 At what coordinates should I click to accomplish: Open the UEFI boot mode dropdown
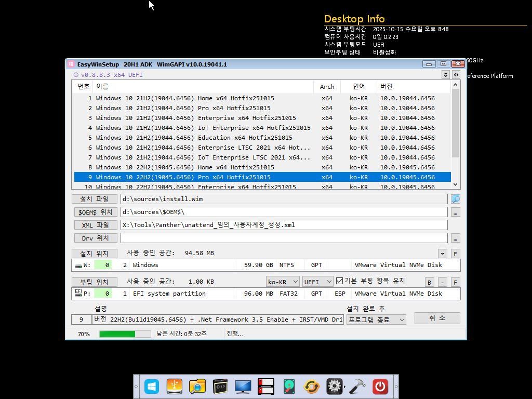click(x=318, y=282)
